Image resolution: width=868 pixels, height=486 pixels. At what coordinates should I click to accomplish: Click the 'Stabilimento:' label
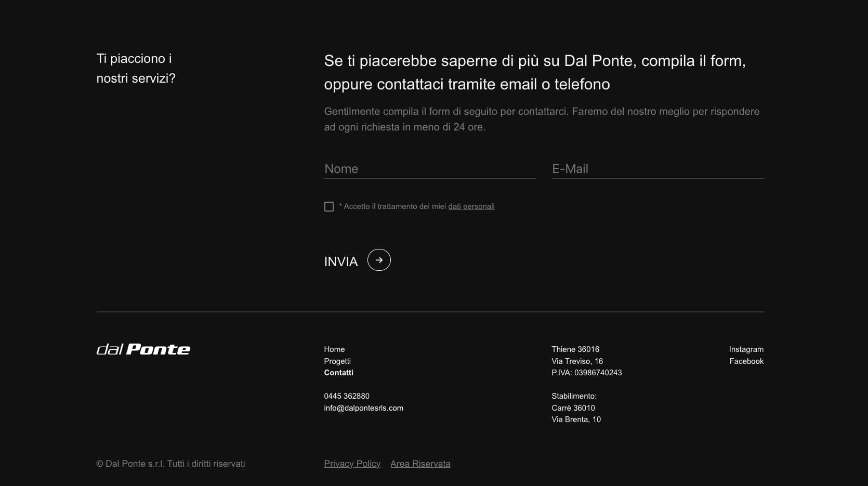point(574,396)
